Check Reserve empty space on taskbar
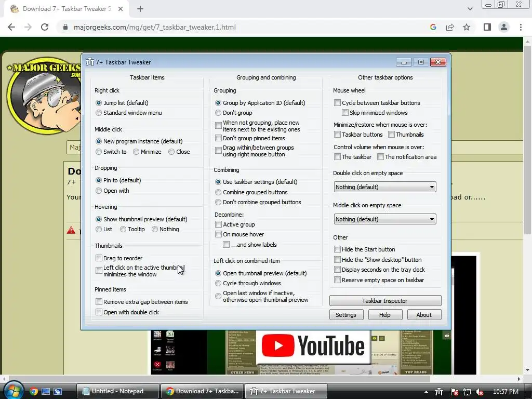Screen dimensions: 532x399 tap(337, 280)
